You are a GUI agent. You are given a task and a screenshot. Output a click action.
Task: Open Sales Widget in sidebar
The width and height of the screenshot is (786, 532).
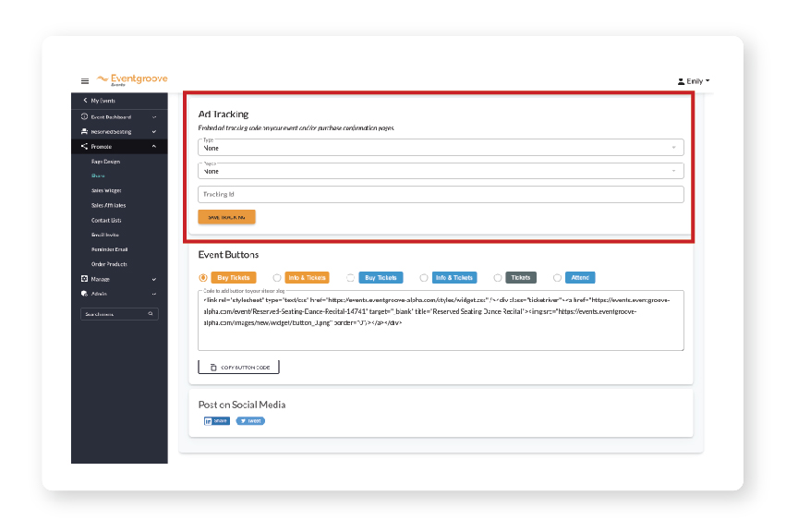[106, 190]
